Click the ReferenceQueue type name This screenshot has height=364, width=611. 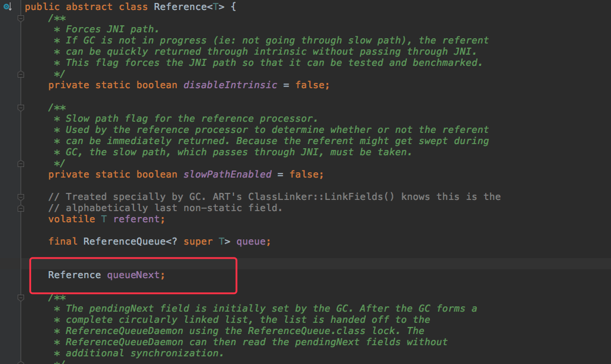pyautogui.click(x=124, y=242)
